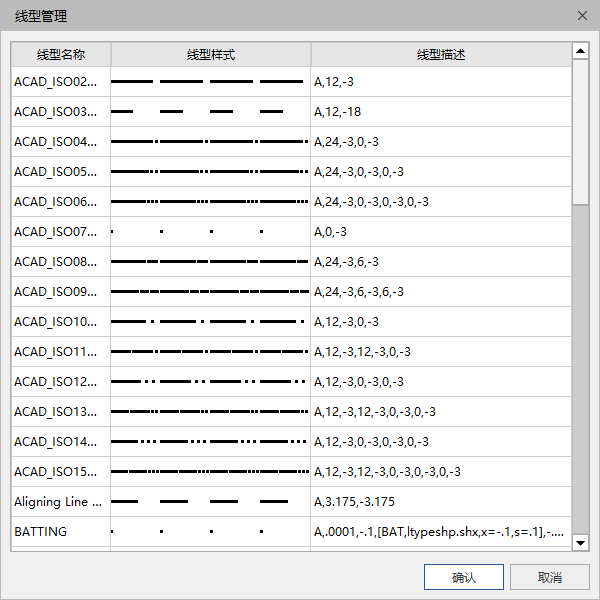
Task: Click the Aligning Line style preview
Action: 210,502
